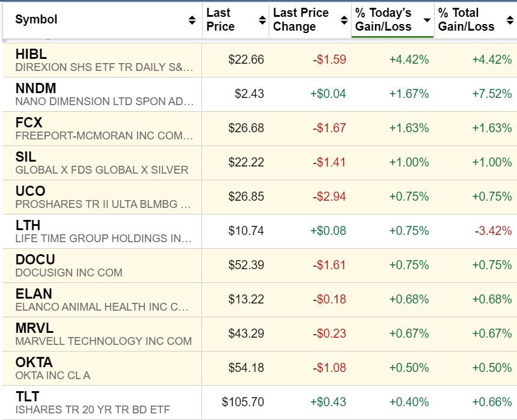Open the TLT iShares bond ETF symbol
This screenshot has width=517, height=420.
click(x=27, y=397)
